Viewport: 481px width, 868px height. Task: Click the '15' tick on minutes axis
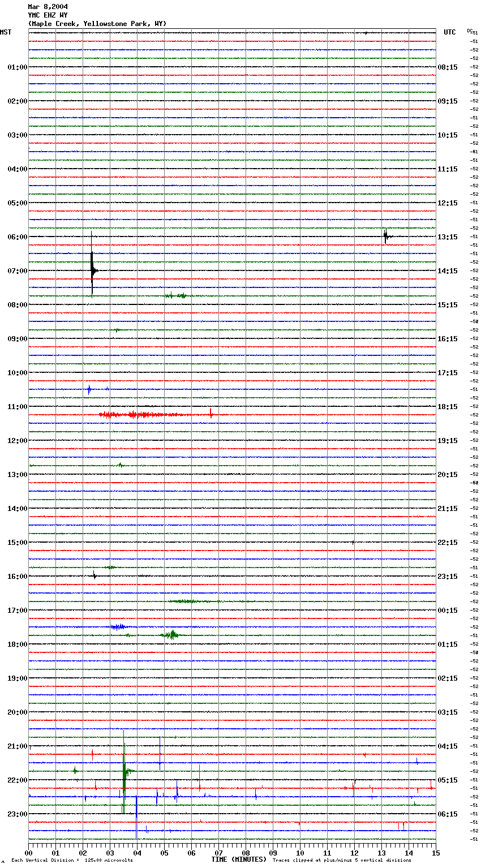(435, 853)
